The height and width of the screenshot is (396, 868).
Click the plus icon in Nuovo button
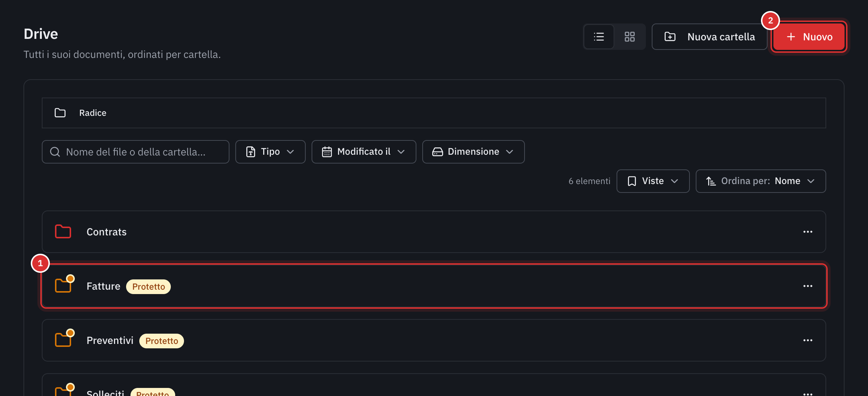pos(791,37)
